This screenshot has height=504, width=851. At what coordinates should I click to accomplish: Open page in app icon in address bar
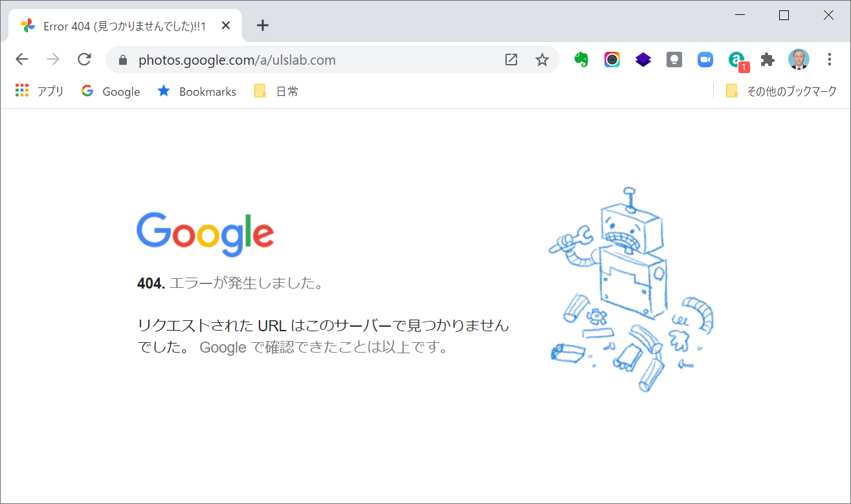pyautogui.click(x=511, y=60)
